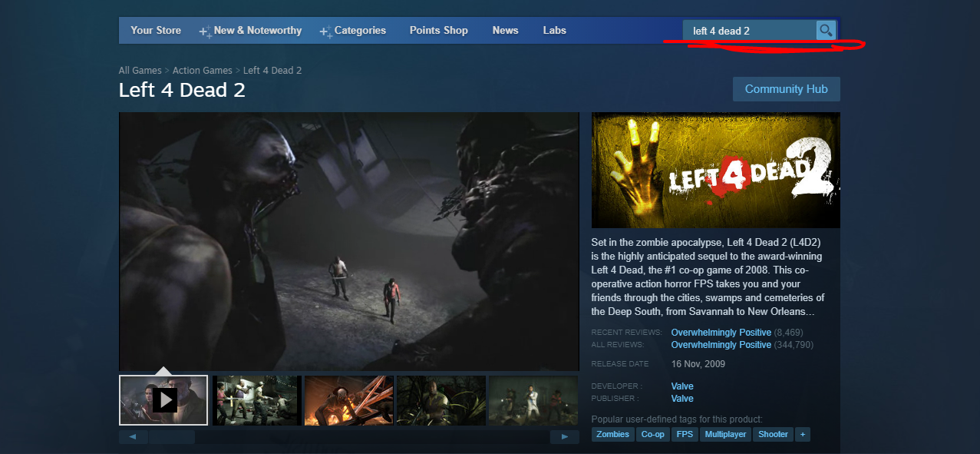The image size is (980, 454).
Task: Click the right arrow of thumbnail scroller
Action: click(x=565, y=437)
